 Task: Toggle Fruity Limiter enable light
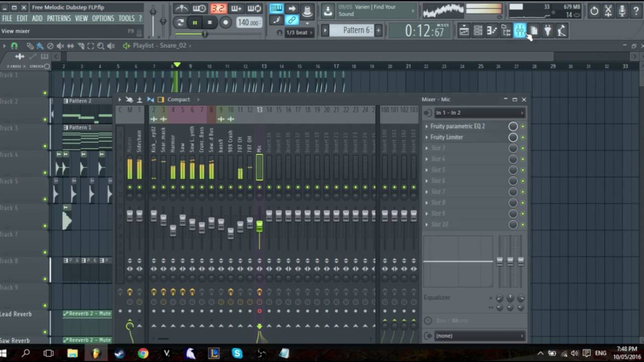pyautogui.click(x=523, y=137)
